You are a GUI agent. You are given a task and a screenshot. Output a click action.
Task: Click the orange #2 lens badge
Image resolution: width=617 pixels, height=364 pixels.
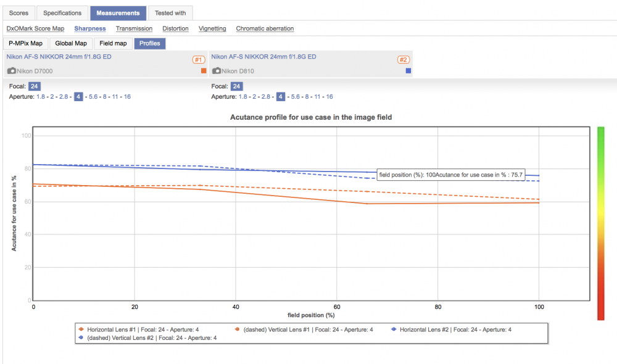click(404, 60)
